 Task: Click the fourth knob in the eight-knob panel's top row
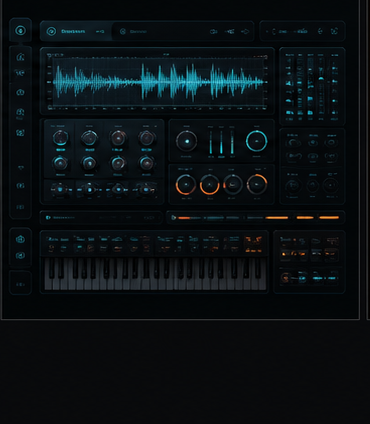tap(147, 138)
